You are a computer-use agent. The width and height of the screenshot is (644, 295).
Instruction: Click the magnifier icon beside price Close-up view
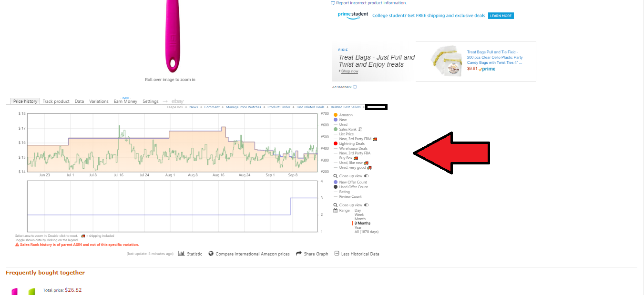pos(336,176)
